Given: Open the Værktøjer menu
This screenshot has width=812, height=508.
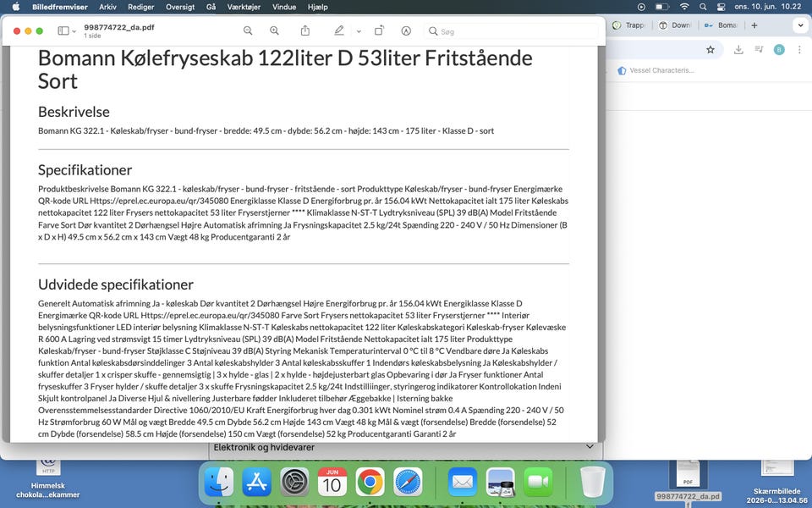Looking at the screenshot, I should pos(244,7).
